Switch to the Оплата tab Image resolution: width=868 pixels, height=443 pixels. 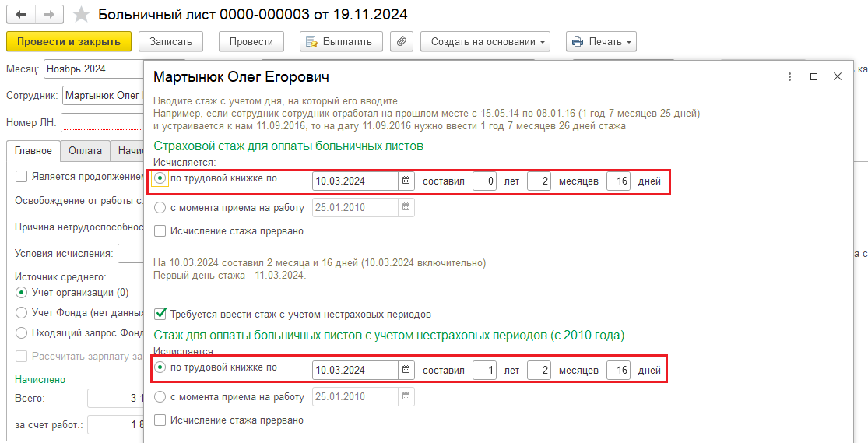pyautogui.click(x=85, y=150)
